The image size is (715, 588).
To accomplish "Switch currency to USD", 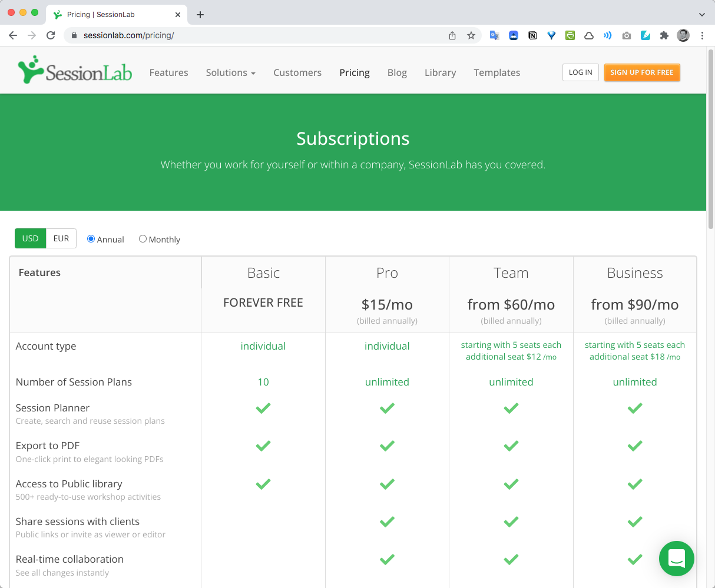I will (x=30, y=238).
